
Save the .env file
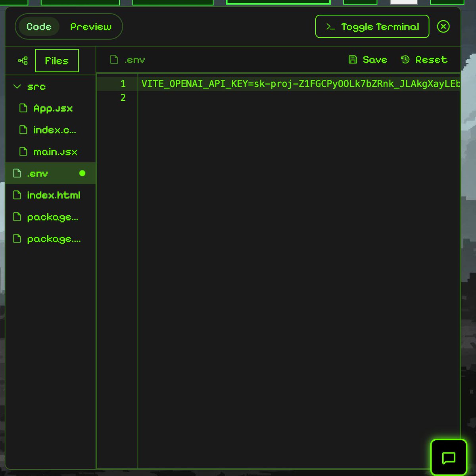(x=368, y=59)
